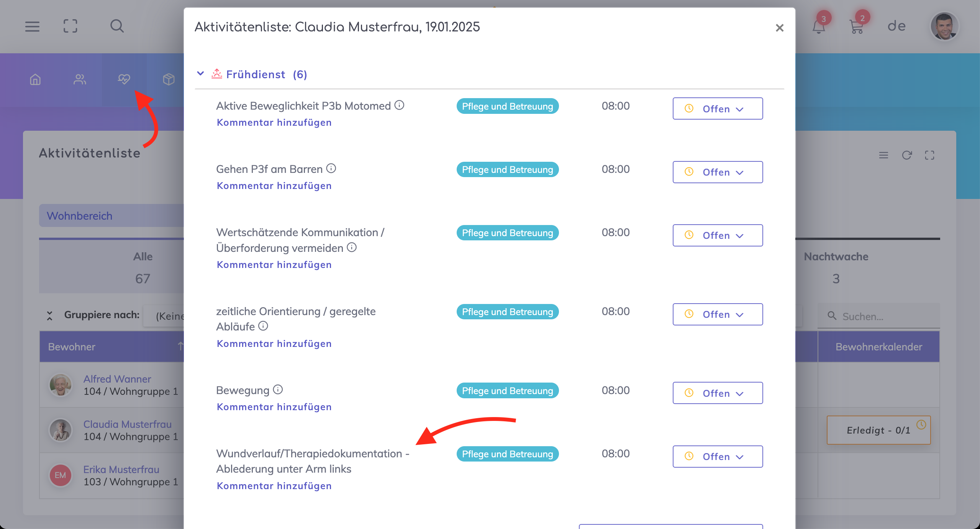Select the Alle 67 tab
The height and width of the screenshot is (529, 980).
[143, 267]
